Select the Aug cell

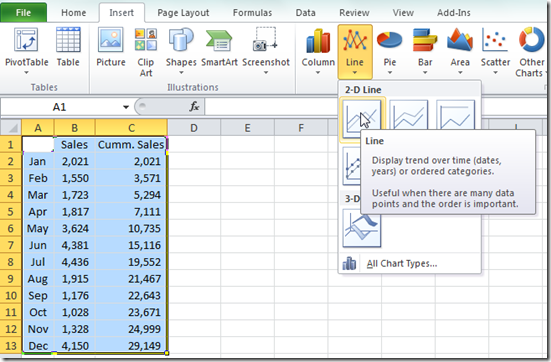click(38, 279)
